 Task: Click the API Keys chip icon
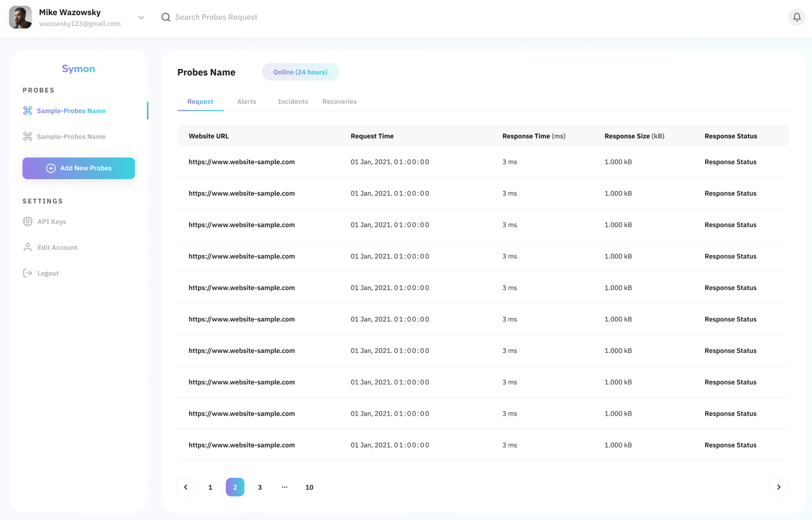[28, 221]
